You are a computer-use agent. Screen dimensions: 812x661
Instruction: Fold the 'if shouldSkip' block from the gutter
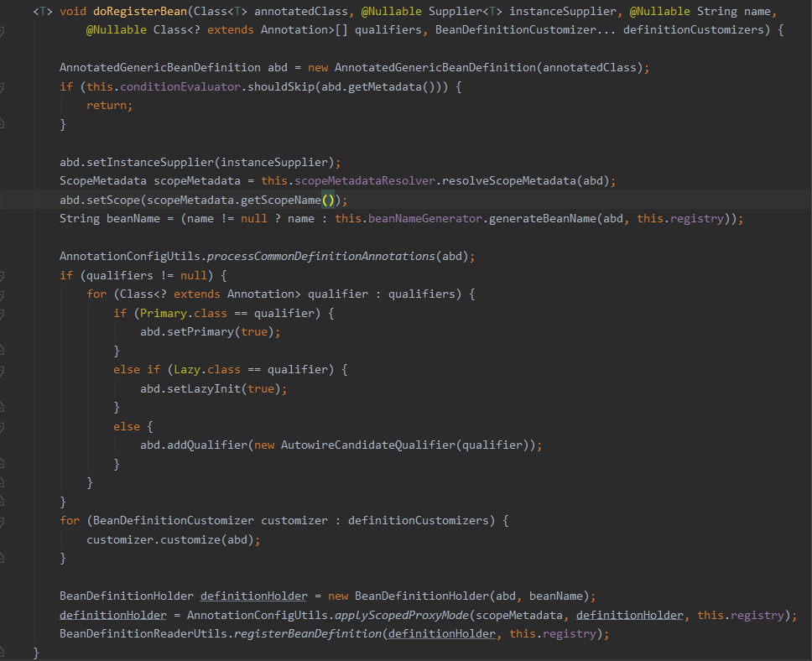coord(2,86)
